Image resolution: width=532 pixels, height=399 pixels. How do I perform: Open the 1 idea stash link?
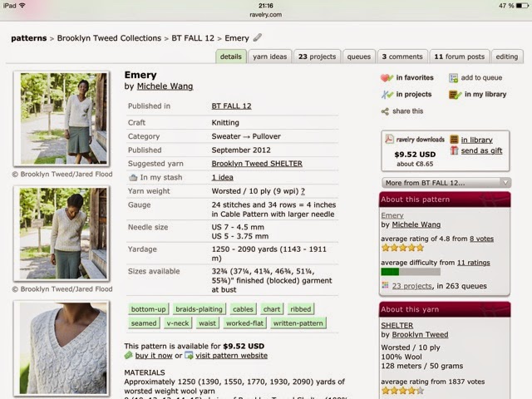click(222, 177)
